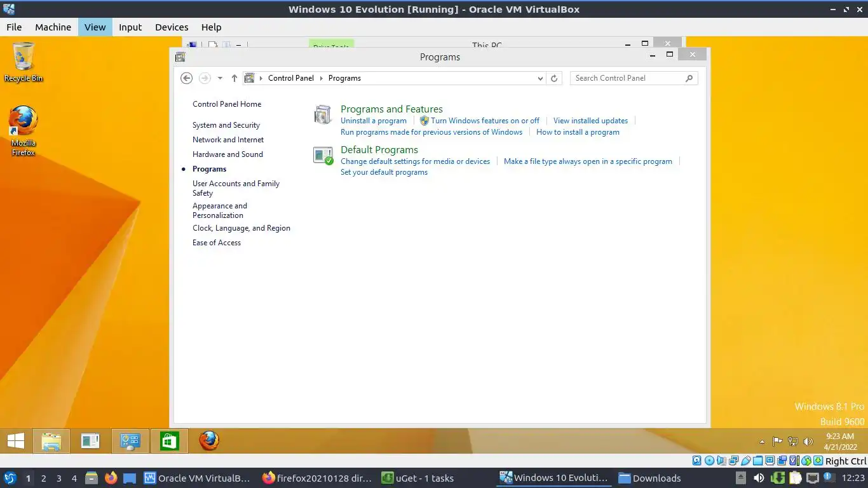
Task: Switch to host workspace 2
Action: point(43,478)
